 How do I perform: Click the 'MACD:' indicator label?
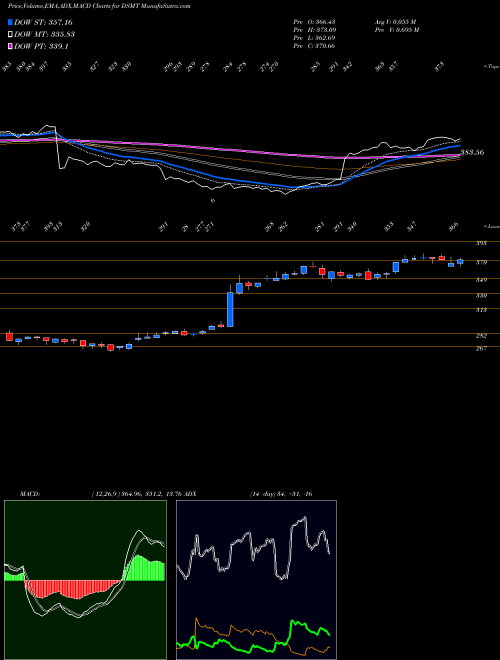coord(29,494)
